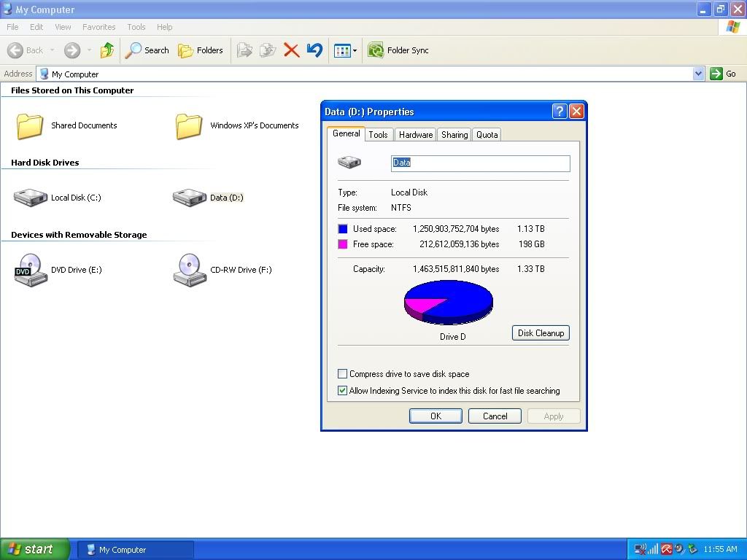Viewport: 747px width, 560px height.
Task: Close the Data (D:) Properties dialog
Action: point(576,112)
